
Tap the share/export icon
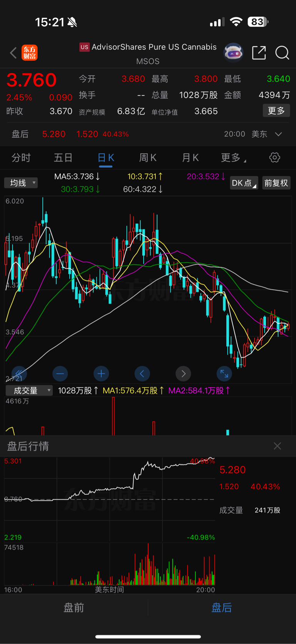click(259, 52)
